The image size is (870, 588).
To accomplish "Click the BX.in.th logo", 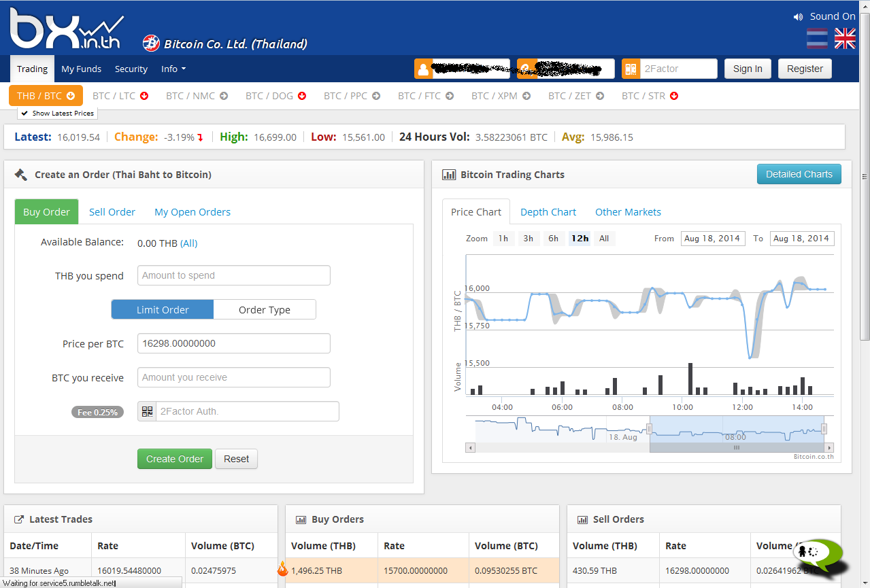I will point(66,30).
